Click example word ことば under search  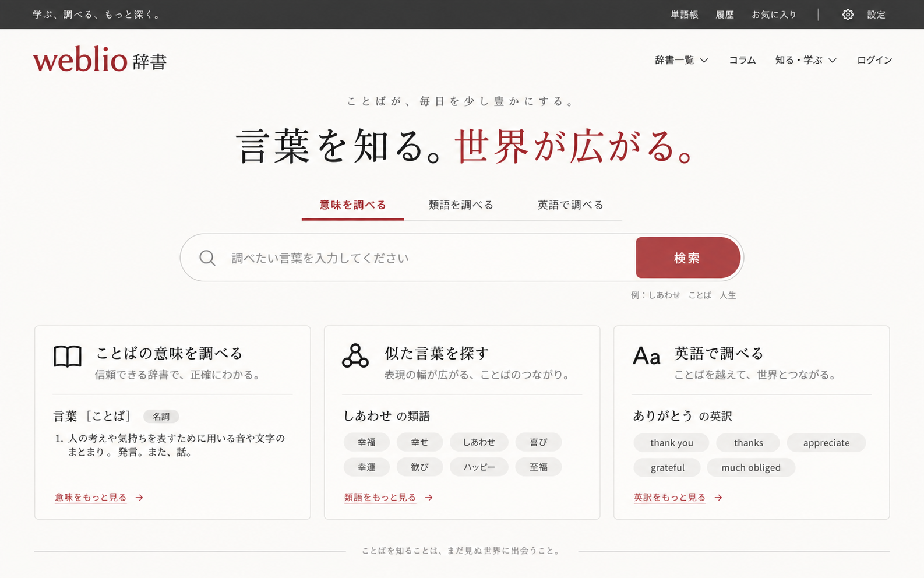(700, 295)
